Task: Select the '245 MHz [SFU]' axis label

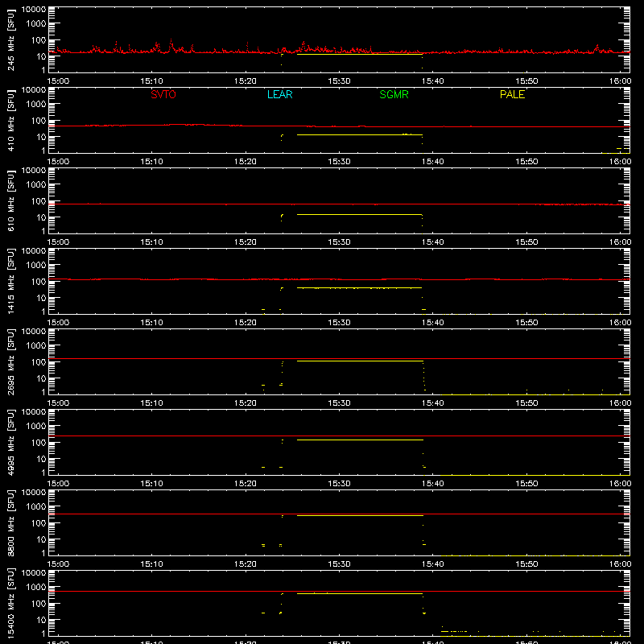Action: 11,39
